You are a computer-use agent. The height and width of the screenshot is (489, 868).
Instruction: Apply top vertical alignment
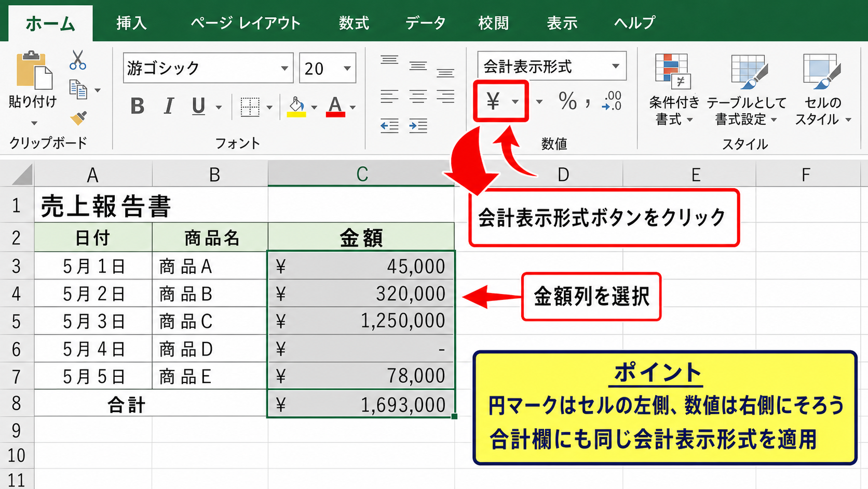pos(389,61)
